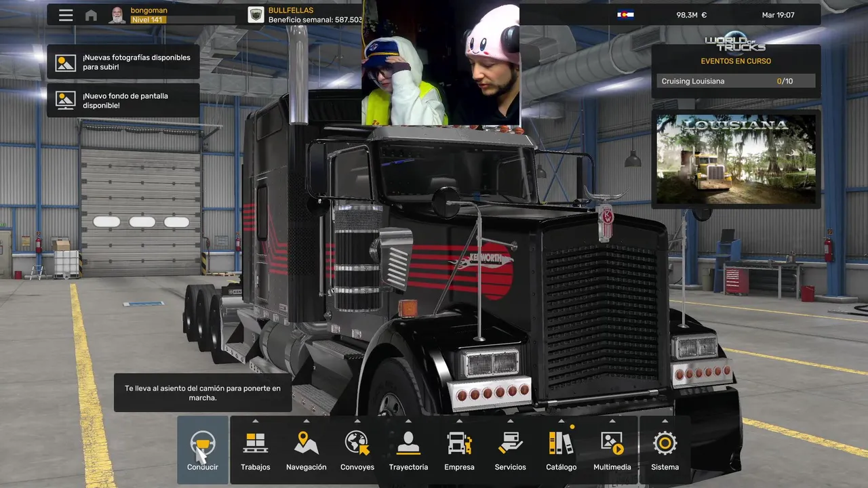Open the BULLFELLAS company logo
Screen dimensions: 868x488
256,15
